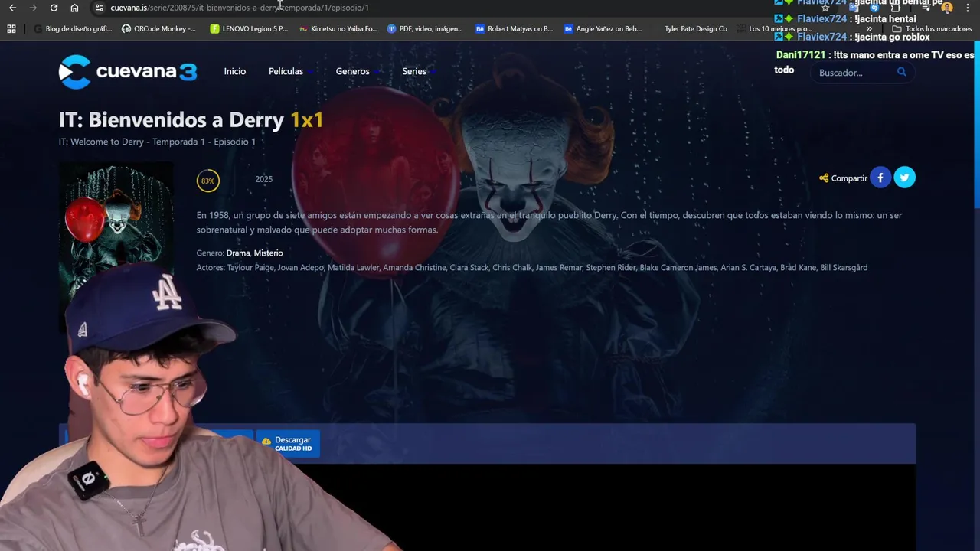
Task: Open the PDF, video, imágen... bookmark
Action: [x=425, y=29]
